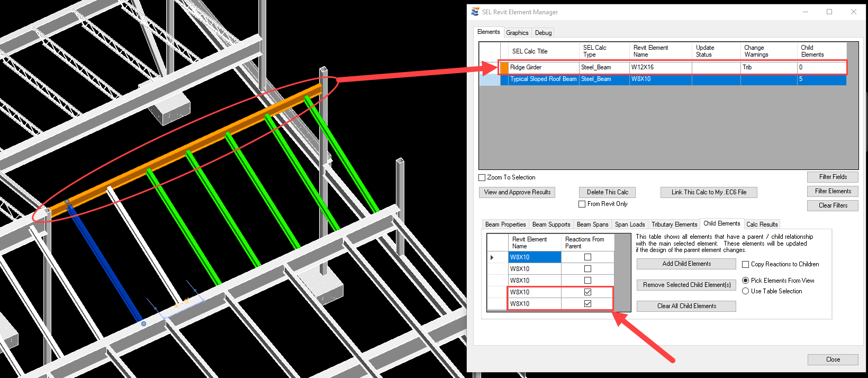Toggle Zoom To Selection checkbox
868x378 pixels.
click(x=482, y=177)
